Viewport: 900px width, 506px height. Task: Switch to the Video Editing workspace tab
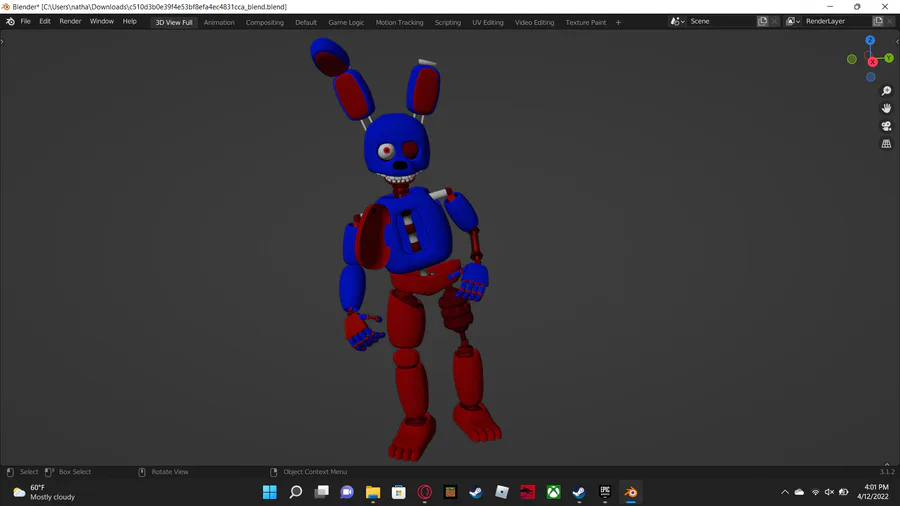click(x=534, y=22)
